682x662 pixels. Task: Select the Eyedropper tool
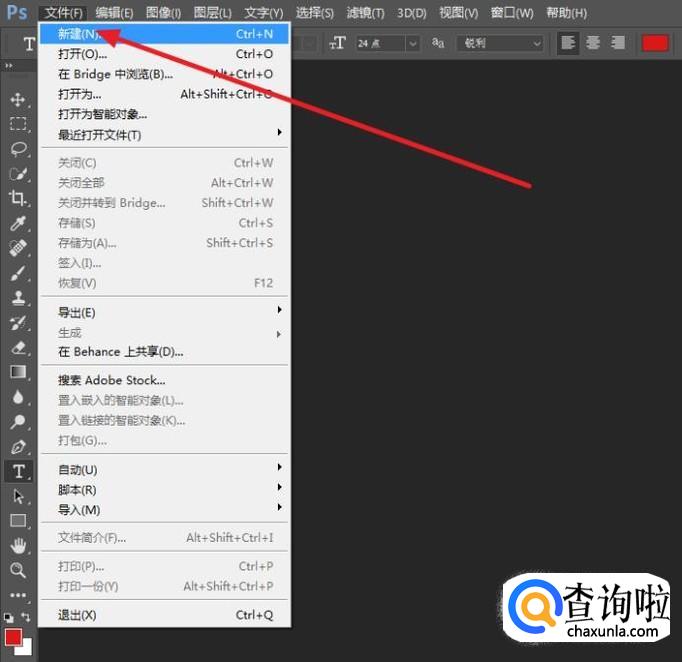coord(18,223)
